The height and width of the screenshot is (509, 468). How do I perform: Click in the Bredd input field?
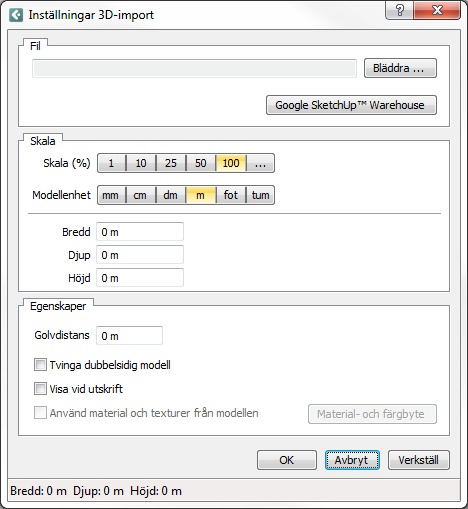point(140,232)
